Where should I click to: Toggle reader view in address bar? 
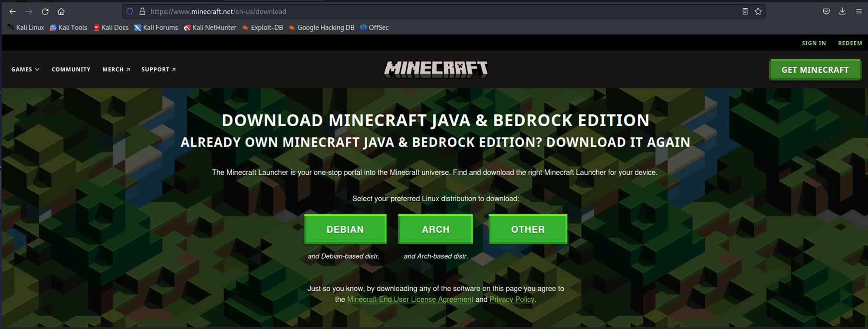745,12
